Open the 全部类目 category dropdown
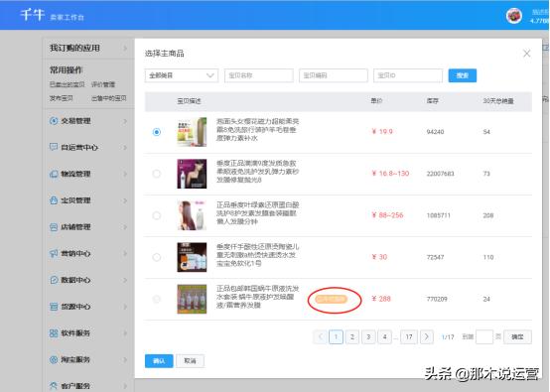 pyautogui.click(x=182, y=75)
